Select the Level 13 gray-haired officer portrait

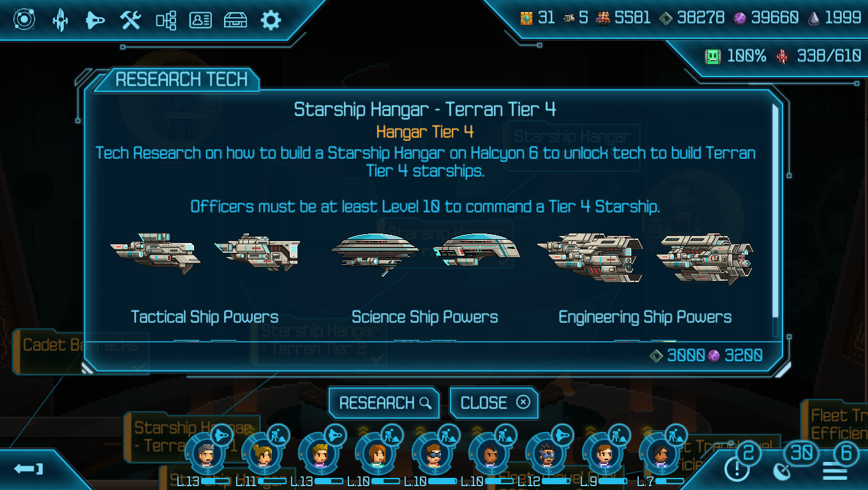[x=206, y=454]
